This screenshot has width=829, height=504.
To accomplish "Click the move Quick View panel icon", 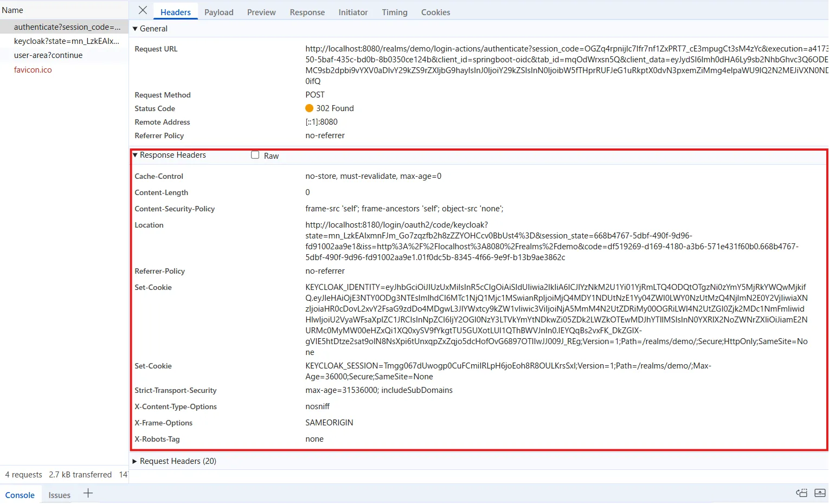I will 801,493.
